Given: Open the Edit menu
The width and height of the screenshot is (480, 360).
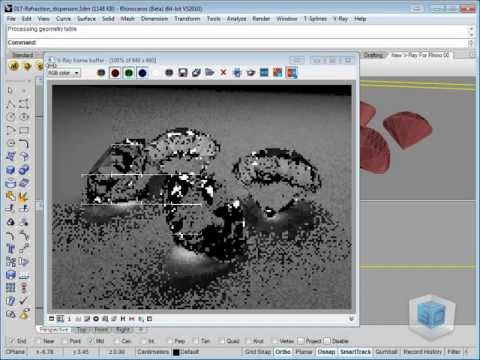Looking at the screenshot, I should [x=27, y=19].
